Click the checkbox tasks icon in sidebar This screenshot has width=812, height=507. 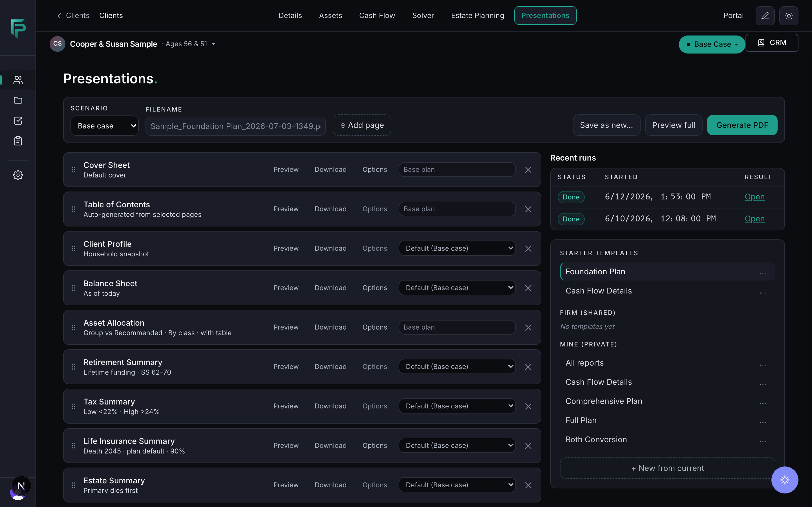pyautogui.click(x=18, y=121)
